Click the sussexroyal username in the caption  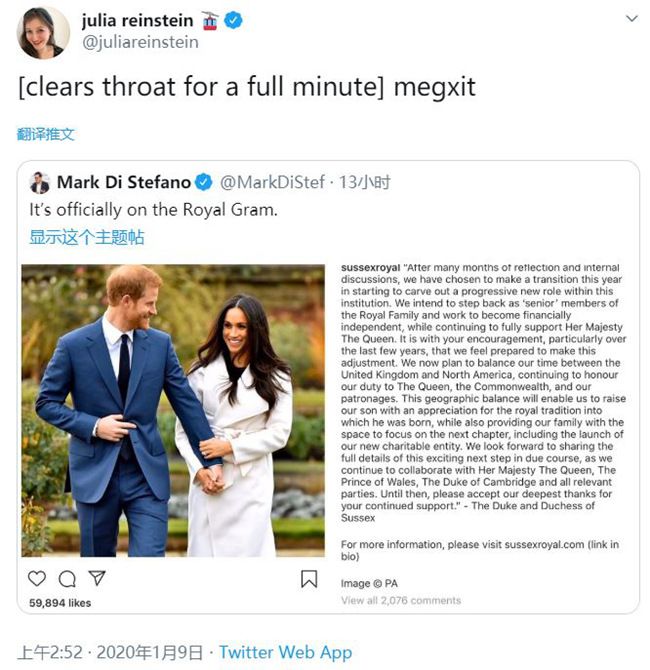pyautogui.click(x=370, y=269)
